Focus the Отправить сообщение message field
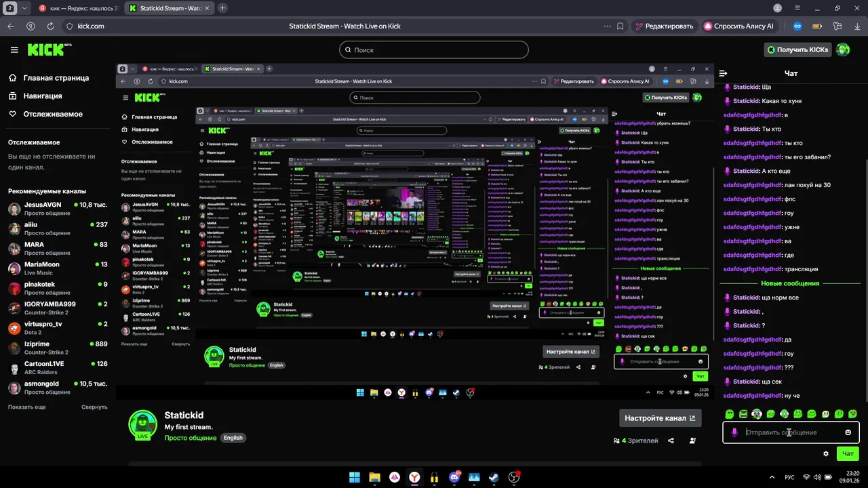Viewport: 868px width, 488px height. [791, 432]
